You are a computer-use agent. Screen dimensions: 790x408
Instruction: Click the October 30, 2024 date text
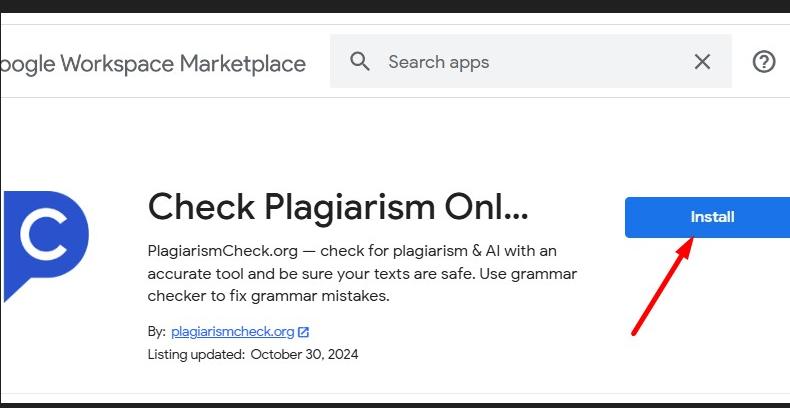click(304, 354)
